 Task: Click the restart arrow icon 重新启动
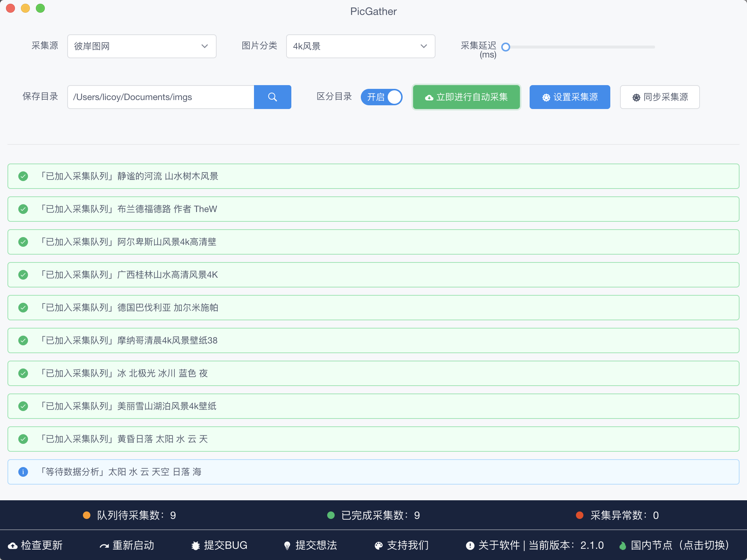(x=104, y=546)
